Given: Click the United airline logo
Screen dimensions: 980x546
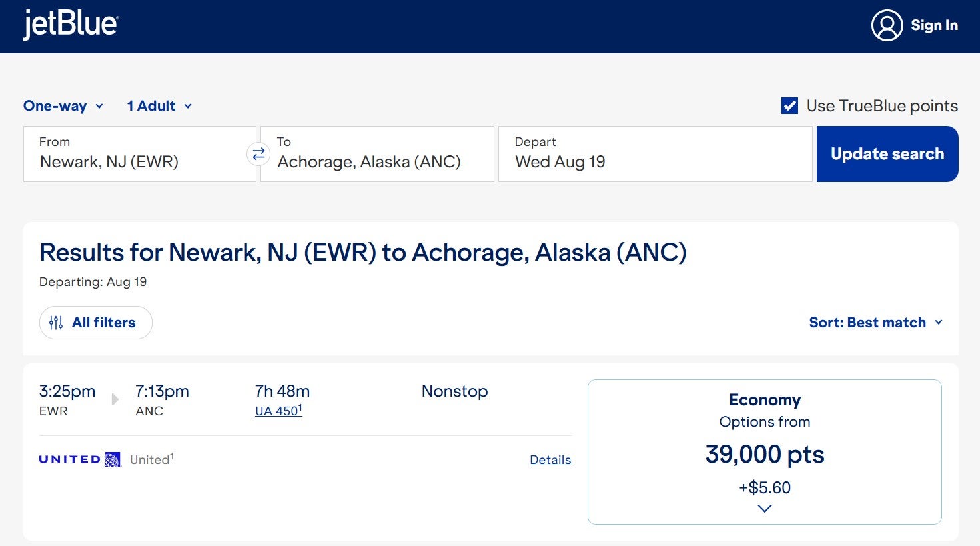Looking at the screenshot, I should [80, 459].
